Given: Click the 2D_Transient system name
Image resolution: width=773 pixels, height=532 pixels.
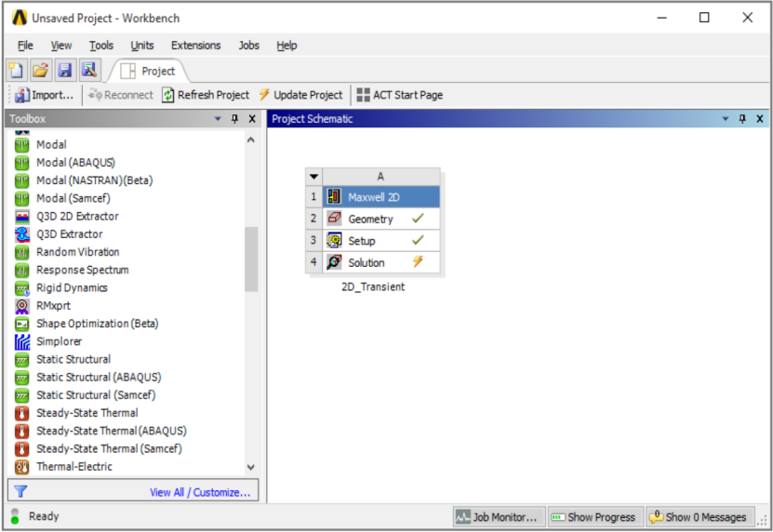Looking at the screenshot, I should 373,287.
